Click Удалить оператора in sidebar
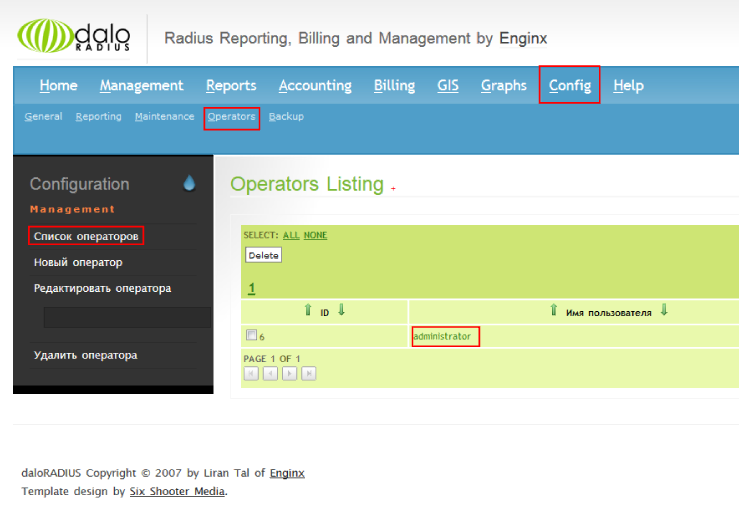739x527 pixels. point(85,355)
